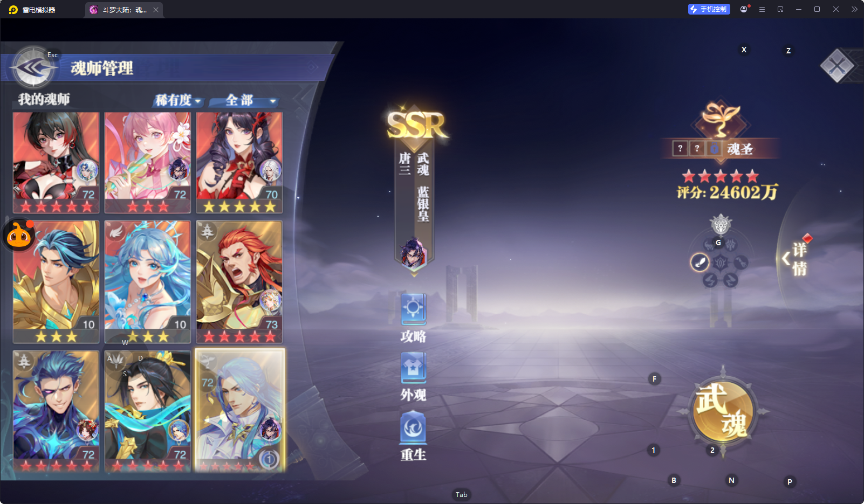Tap linked avatar on black-haired teal-scarf man card
Screen dimensions: 864x504
click(x=179, y=430)
